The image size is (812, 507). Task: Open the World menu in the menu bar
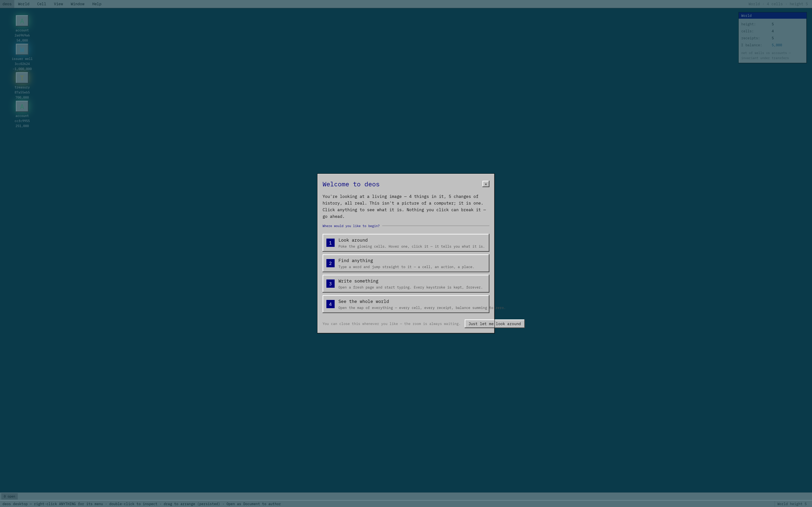pos(23,4)
